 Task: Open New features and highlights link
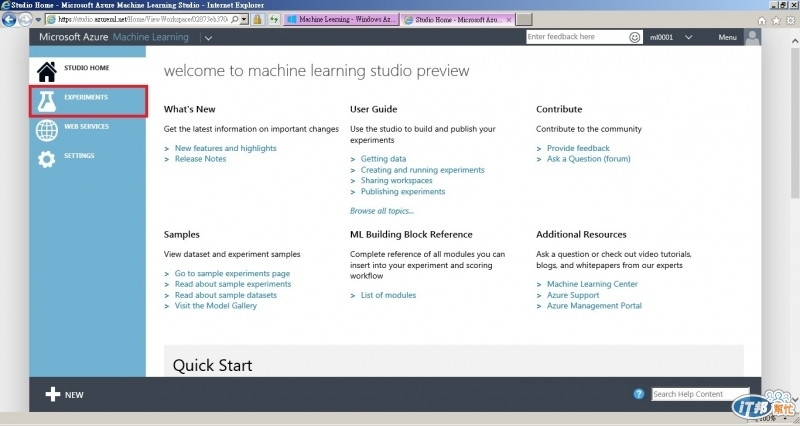point(226,148)
